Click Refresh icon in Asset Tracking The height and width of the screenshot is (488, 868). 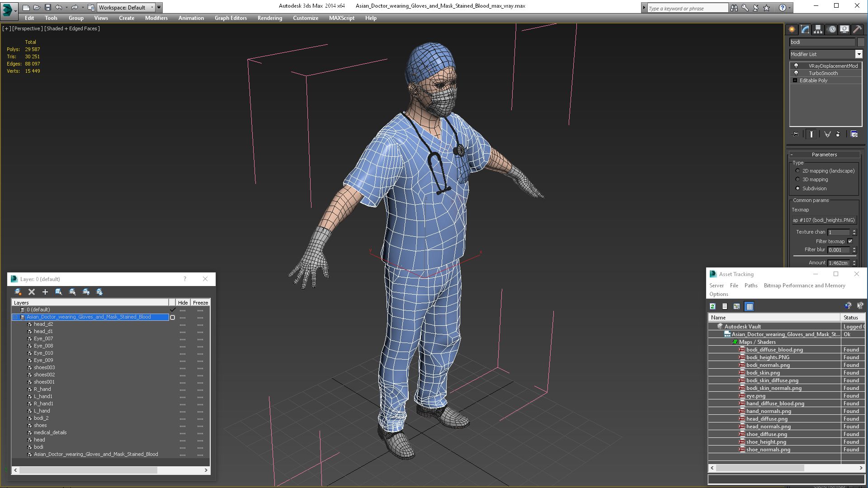point(713,306)
